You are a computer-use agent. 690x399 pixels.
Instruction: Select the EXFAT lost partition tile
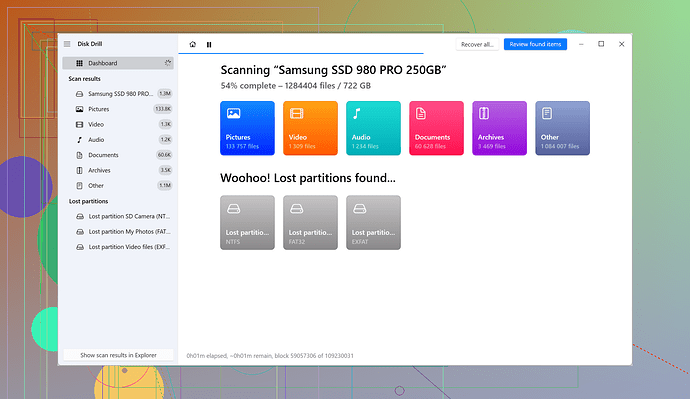pyautogui.click(x=373, y=223)
